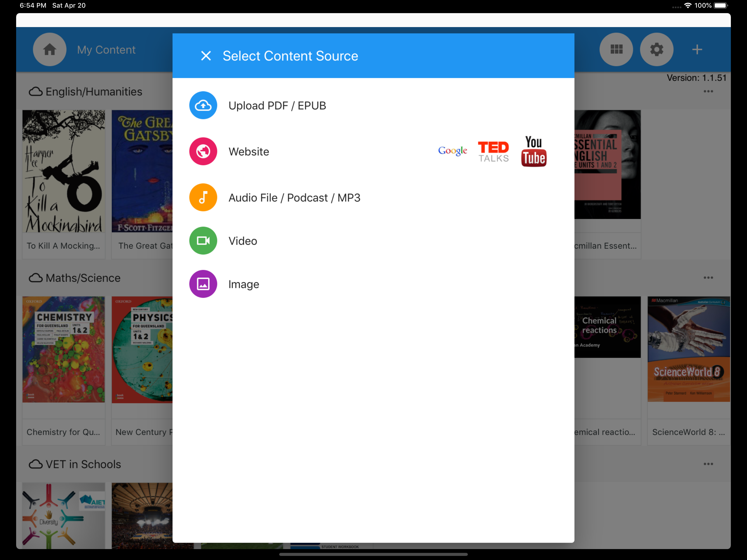Open the basketball arena thumbnail
This screenshot has height=560, width=747.
coord(142,516)
